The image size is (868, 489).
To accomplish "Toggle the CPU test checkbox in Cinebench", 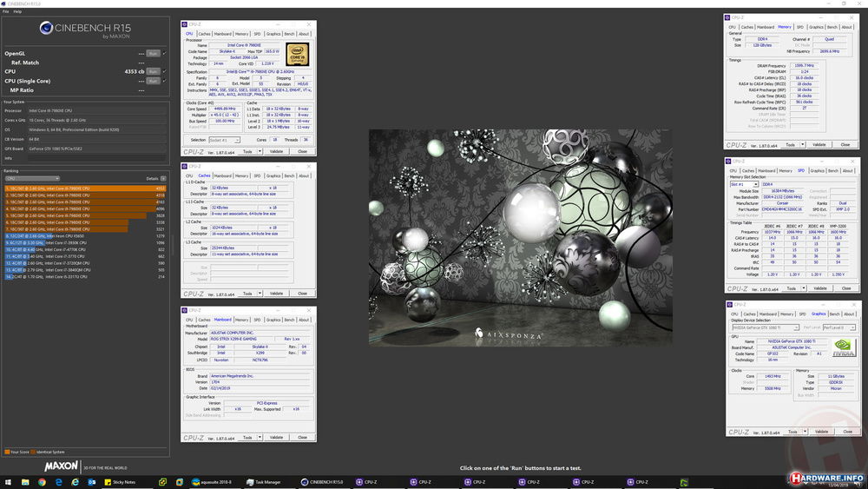I will pos(164,71).
